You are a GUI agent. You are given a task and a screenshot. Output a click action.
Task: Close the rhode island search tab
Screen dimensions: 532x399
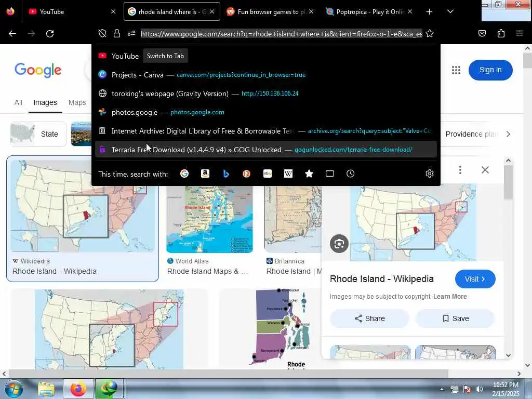[212, 11]
